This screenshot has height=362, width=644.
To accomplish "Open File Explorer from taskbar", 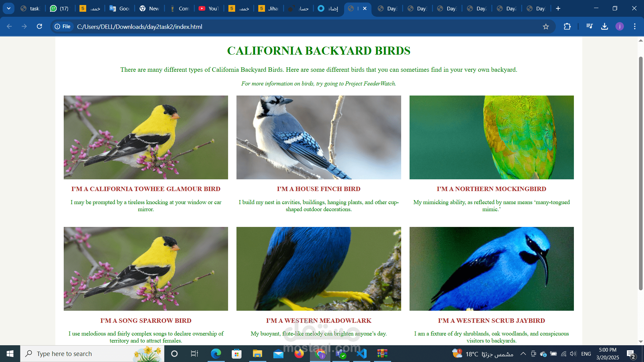I will (x=257, y=354).
